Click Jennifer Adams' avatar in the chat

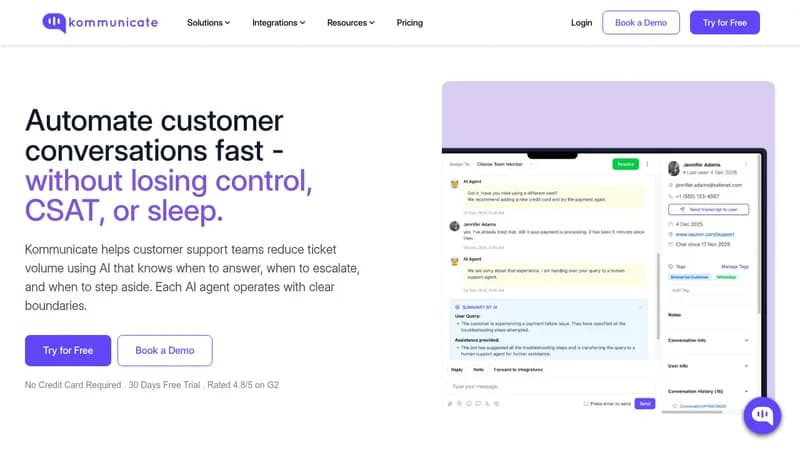click(x=454, y=226)
